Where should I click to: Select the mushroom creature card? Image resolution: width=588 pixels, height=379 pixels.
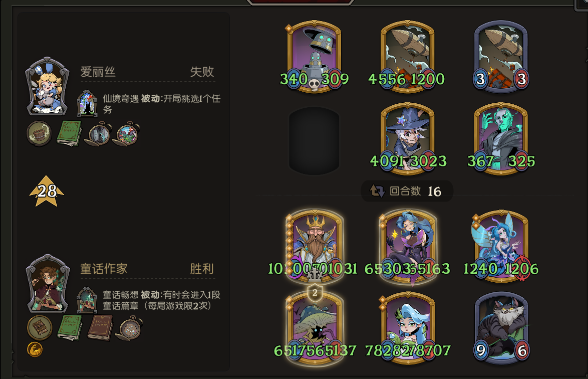pos(314,328)
